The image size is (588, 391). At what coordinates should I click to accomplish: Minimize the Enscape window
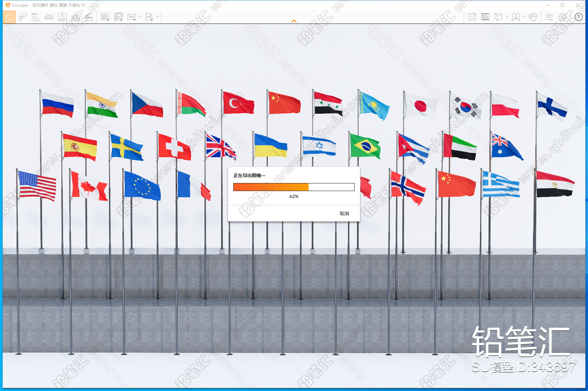(548, 5)
